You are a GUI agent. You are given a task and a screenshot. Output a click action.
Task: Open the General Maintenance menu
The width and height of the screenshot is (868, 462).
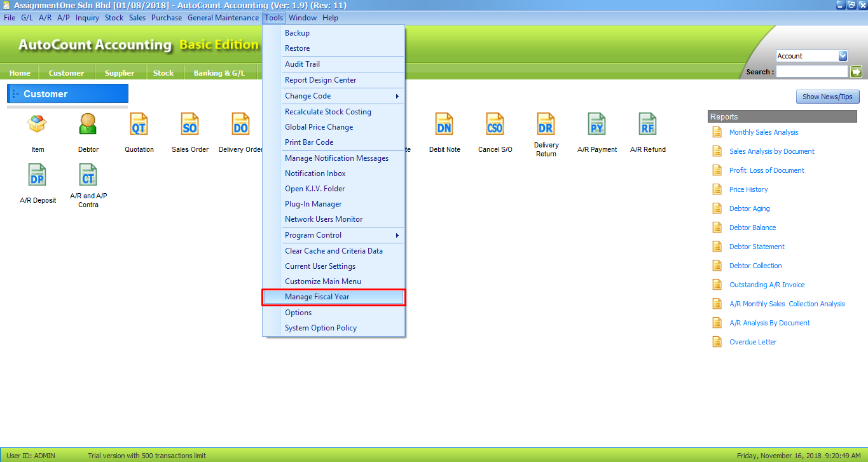tap(223, 18)
